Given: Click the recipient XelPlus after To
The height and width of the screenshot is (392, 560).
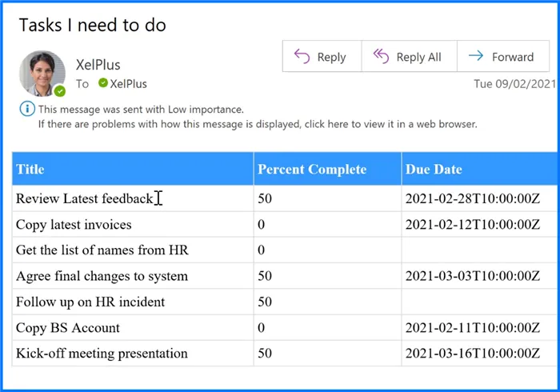Looking at the screenshot, I should (x=128, y=83).
